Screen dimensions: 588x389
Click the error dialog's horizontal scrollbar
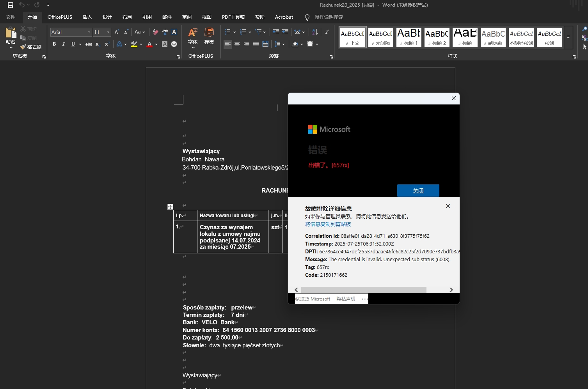click(x=364, y=290)
